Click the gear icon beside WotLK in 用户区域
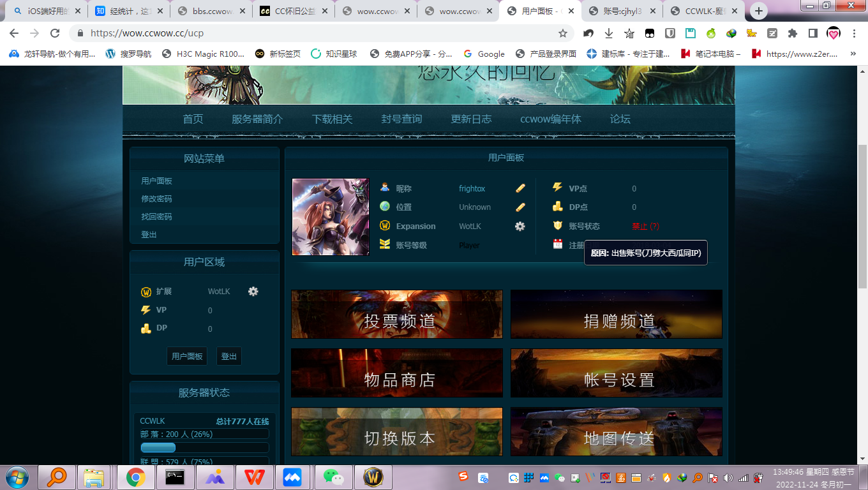This screenshot has width=868, height=490. coord(253,291)
